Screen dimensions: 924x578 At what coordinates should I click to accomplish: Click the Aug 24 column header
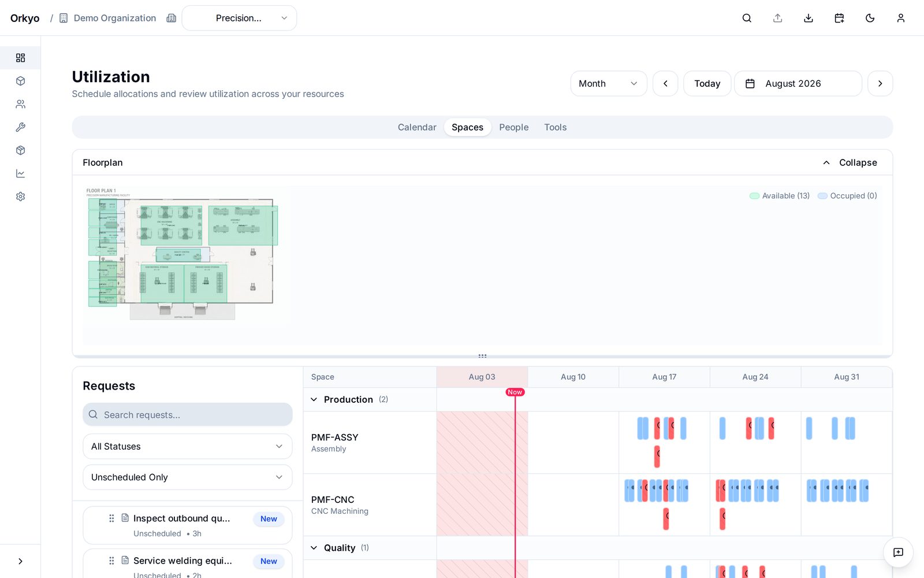click(x=755, y=377)
